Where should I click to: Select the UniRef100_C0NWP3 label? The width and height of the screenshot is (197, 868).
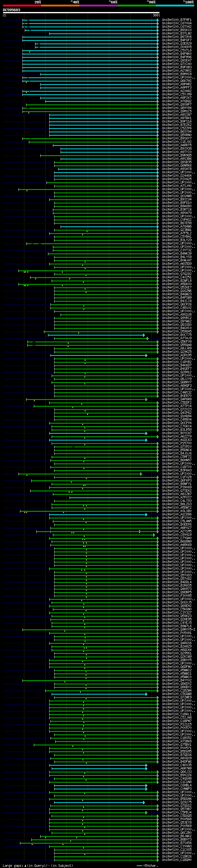click(177, 789)
